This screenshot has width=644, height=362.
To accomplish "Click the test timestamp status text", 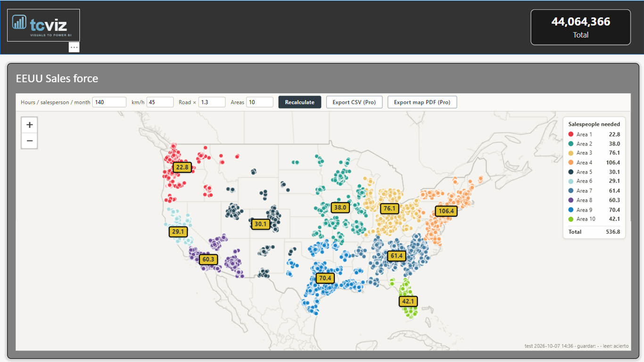I will click(576, 346).
